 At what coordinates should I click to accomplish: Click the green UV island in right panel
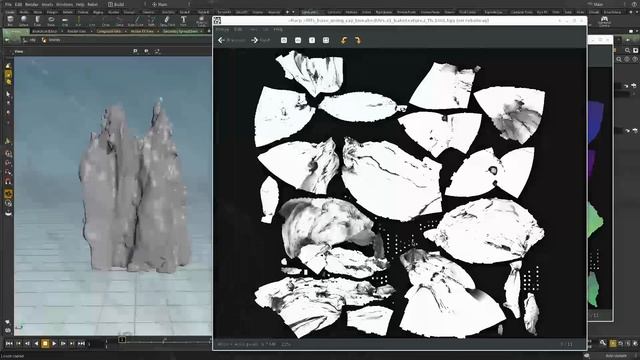(595, 221)
